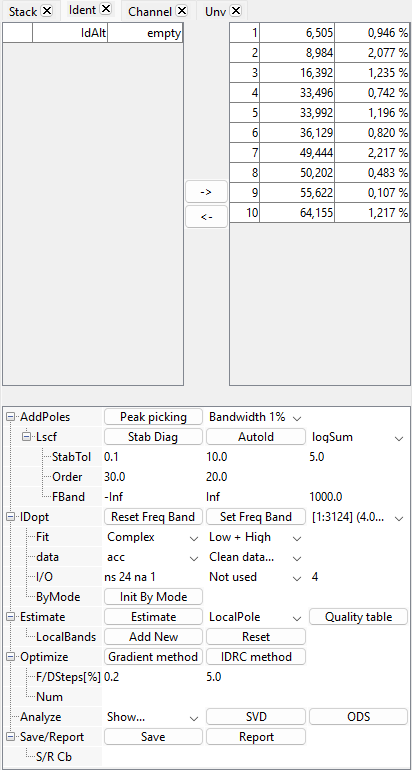
Task: Click the Stab Diag button
Action: point(153,437)
